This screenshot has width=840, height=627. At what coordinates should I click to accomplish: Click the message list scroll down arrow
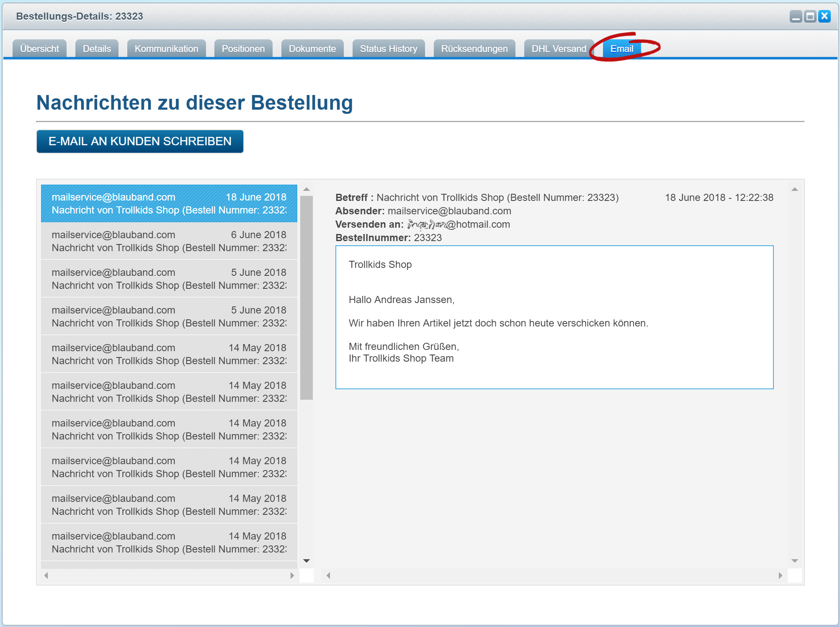click(307, 561)
